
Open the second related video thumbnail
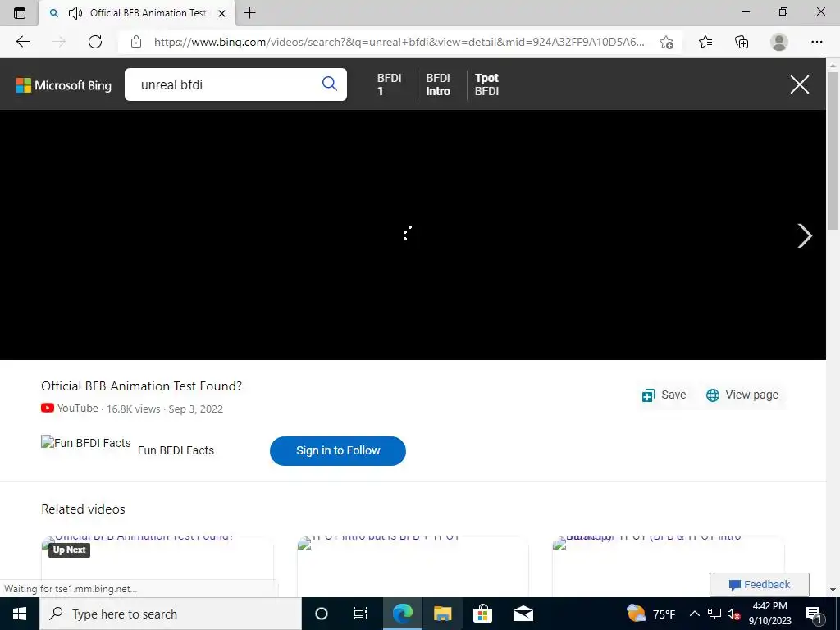click(413, 566)
